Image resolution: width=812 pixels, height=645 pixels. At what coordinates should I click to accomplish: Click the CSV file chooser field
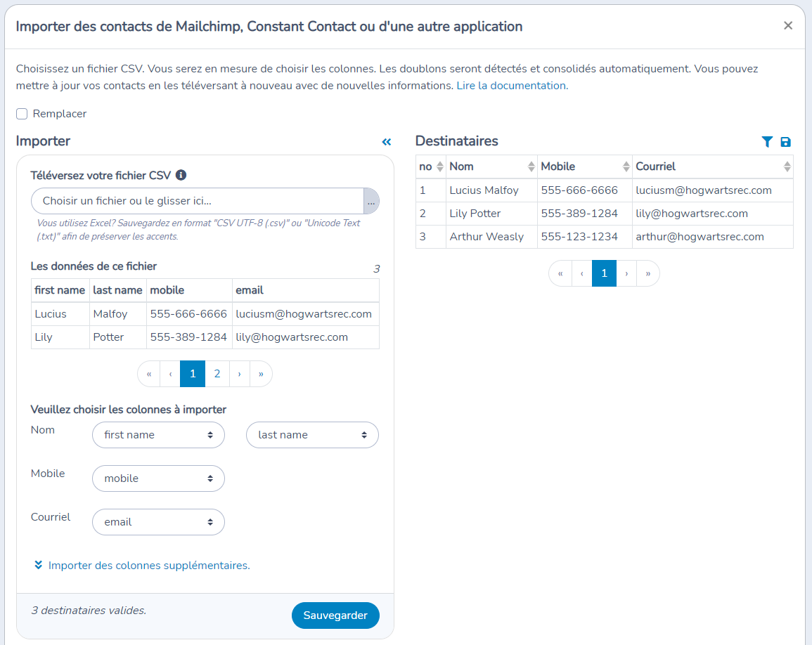[198, 201]
